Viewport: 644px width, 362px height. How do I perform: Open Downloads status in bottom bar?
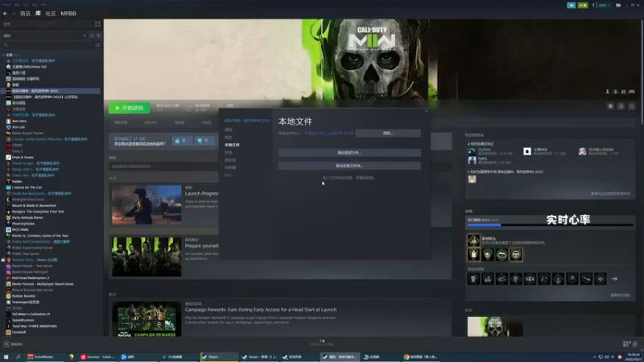(321, 343)
